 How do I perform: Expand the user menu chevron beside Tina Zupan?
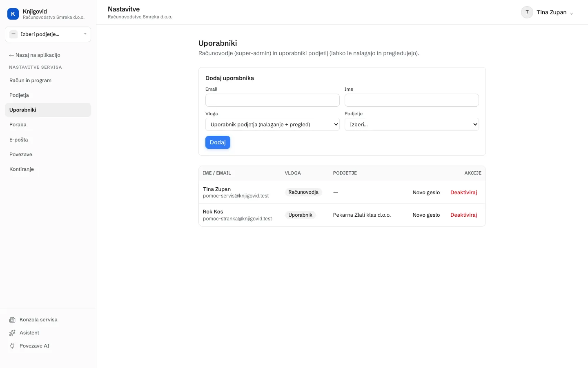pos(571,13)
